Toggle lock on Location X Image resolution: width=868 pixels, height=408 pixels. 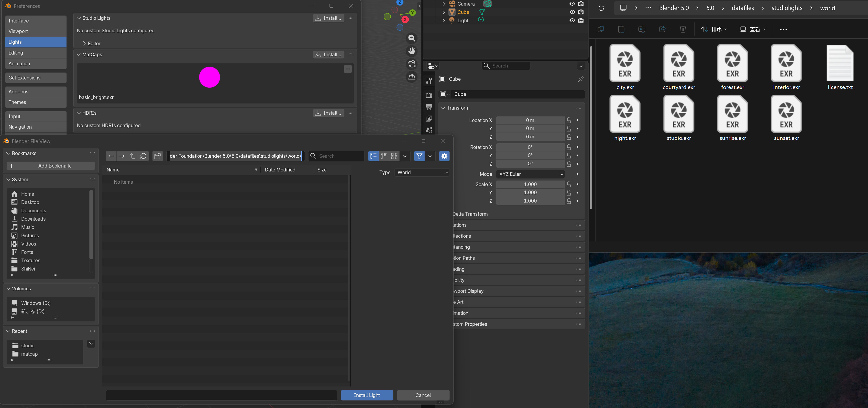coord(569,120)
